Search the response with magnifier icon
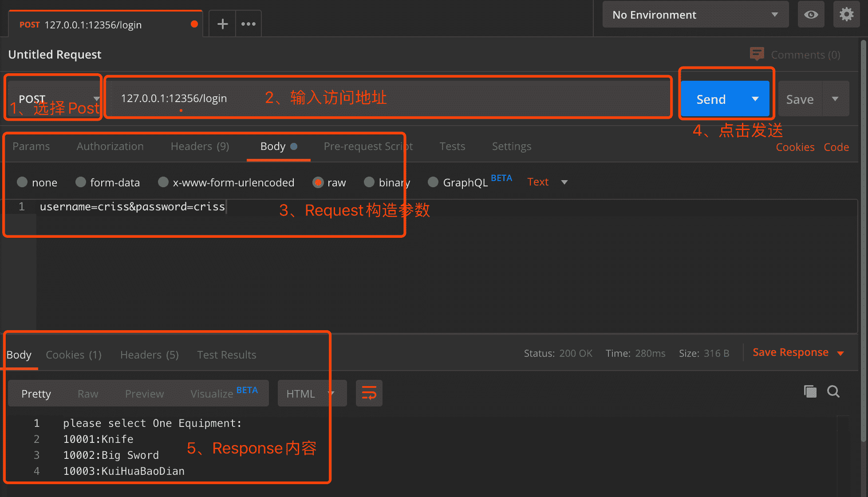This screenshot has height=497, width=868. click(x=833, y=392)
